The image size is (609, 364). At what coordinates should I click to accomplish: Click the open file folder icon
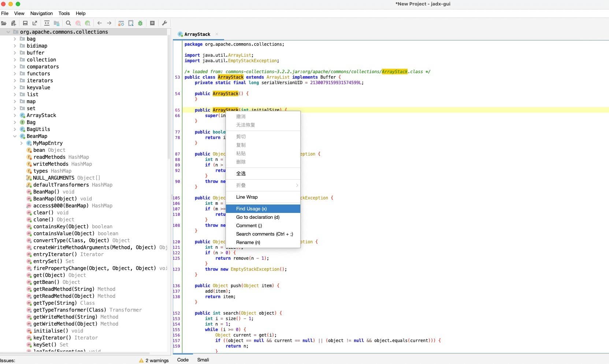(x=4, y=23)
